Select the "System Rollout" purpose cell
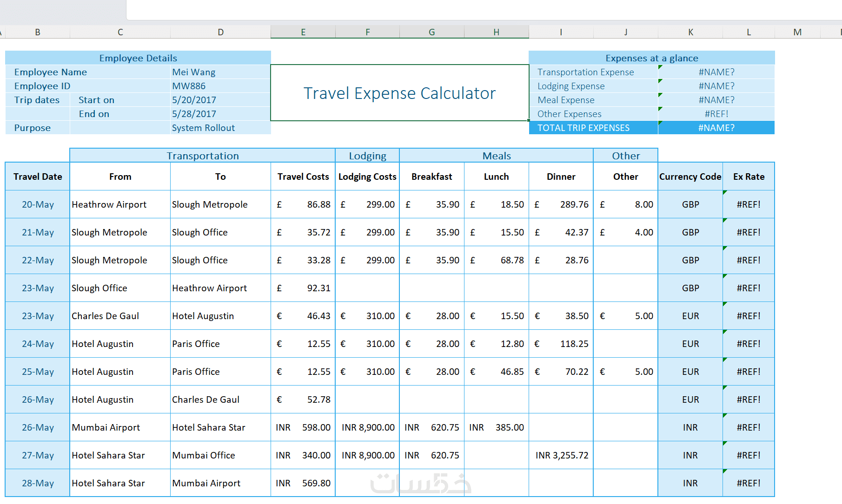This screenshot has width=842, height=504. 221,128
